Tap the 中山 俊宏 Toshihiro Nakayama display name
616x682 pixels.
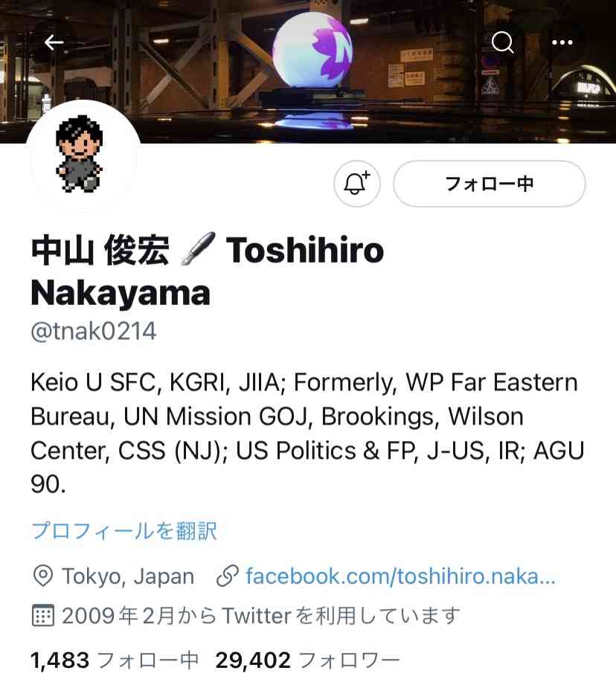coord(208,271)
